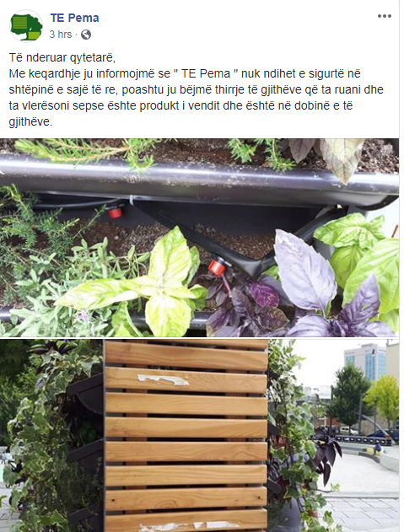The width and height of the screenshot is (404, 532).
Task: Open the post's 3 hrs timestamp link
Action: [61, 35]
